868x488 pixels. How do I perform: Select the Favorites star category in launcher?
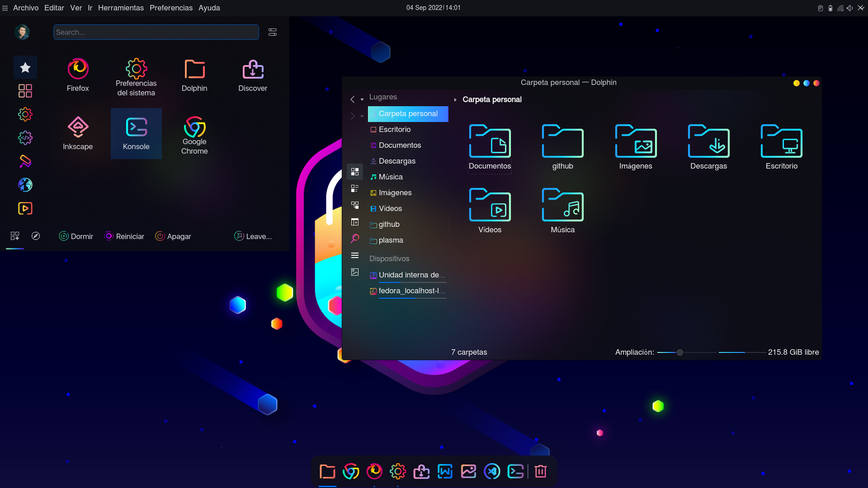tap(25, 68)
